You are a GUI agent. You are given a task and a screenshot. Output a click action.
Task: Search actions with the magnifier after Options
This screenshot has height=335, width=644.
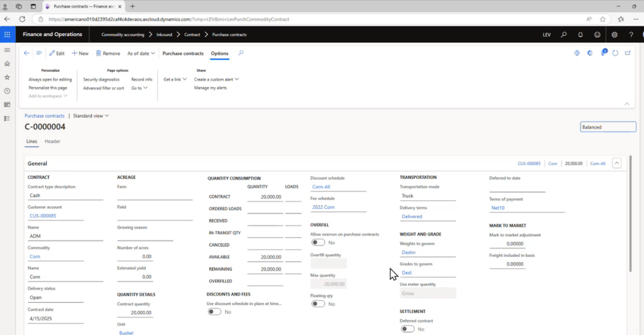(241, 53)
